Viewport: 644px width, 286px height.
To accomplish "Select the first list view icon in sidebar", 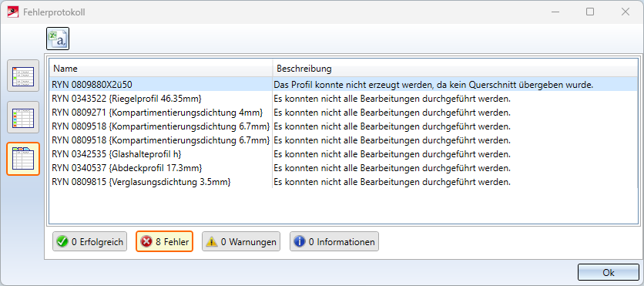I will click(x=23, y=76).
